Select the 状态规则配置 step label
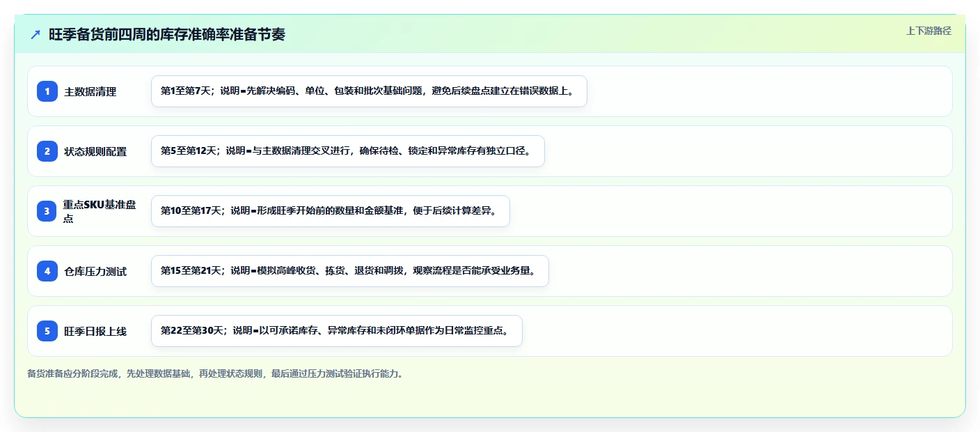This screenshot has height=432, width=980. [95, 151]
